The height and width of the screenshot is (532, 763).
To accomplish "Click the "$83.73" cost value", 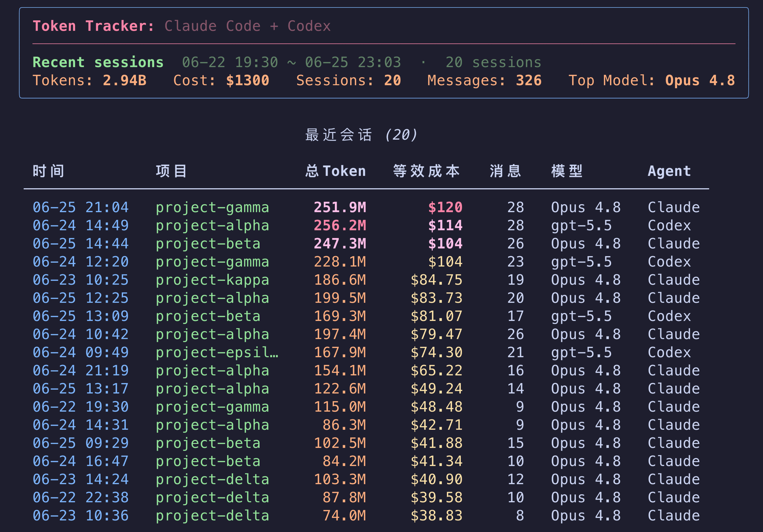I will [x=436, y=298].
